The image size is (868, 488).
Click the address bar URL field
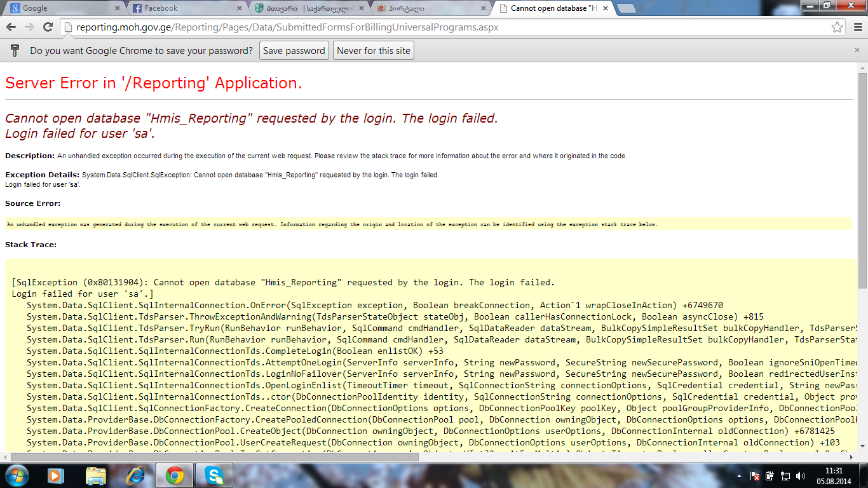coord(445,27)
